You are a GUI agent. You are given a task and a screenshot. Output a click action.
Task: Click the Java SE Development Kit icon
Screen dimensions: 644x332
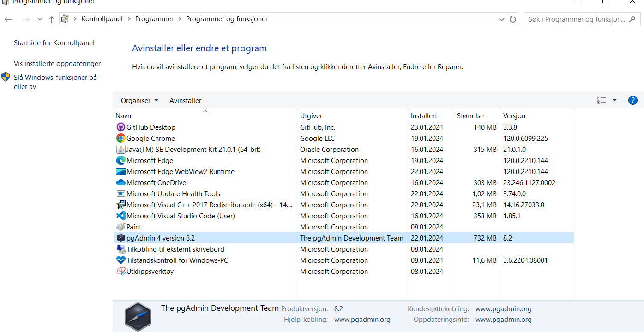pos(120,149)
